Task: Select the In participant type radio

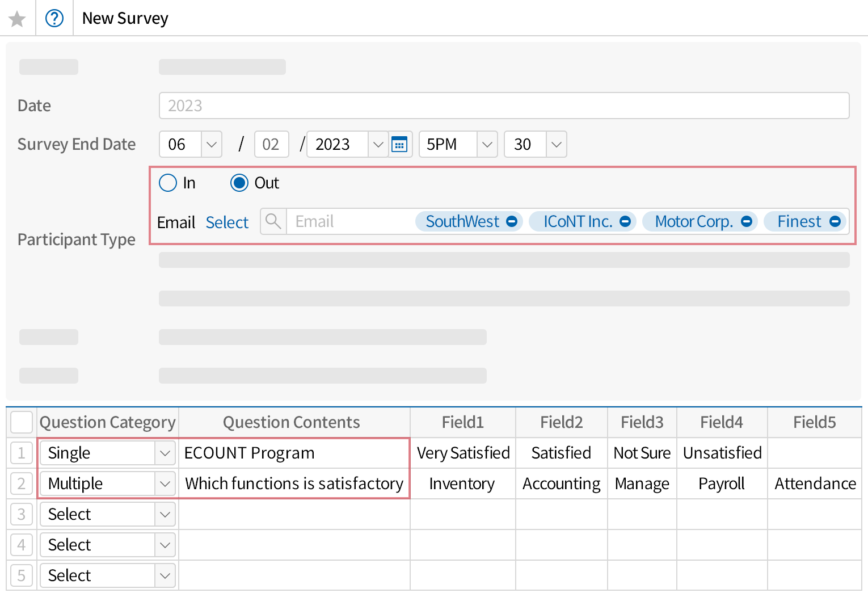Action: point(168,183)
